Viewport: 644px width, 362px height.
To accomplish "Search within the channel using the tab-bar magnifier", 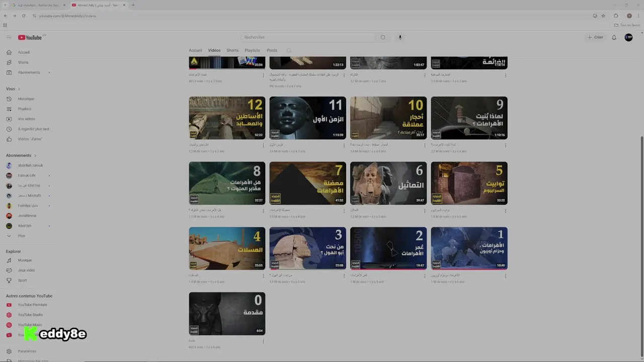I will [x=289, y=50].
